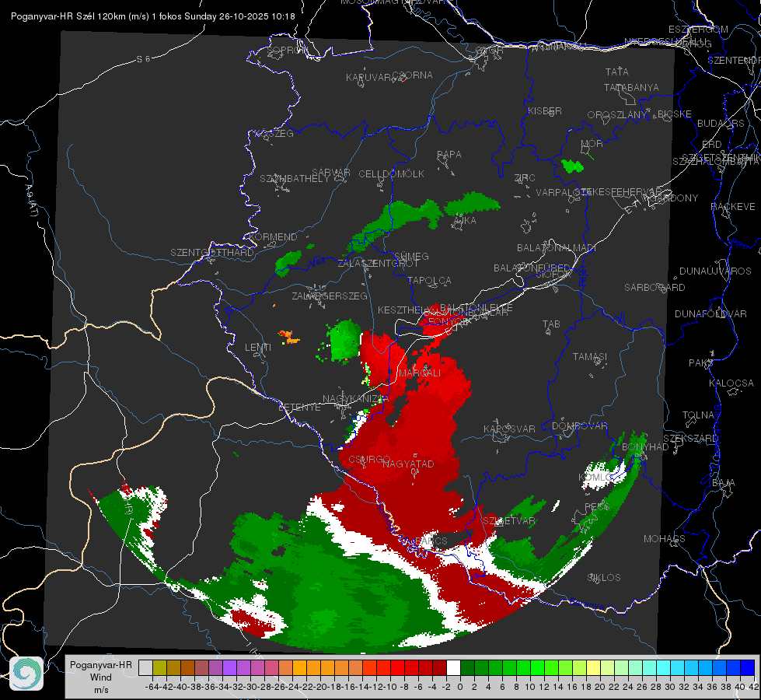
Task: Select the ZALASZENTGROT label
Action: coord(378,264)
